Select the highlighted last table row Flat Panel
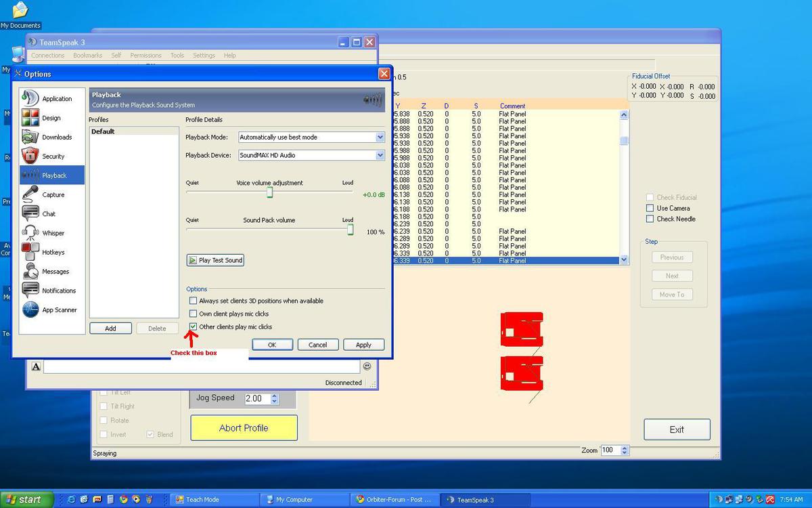The height and width of the screenshot is (508, 812). coord(505,260)
